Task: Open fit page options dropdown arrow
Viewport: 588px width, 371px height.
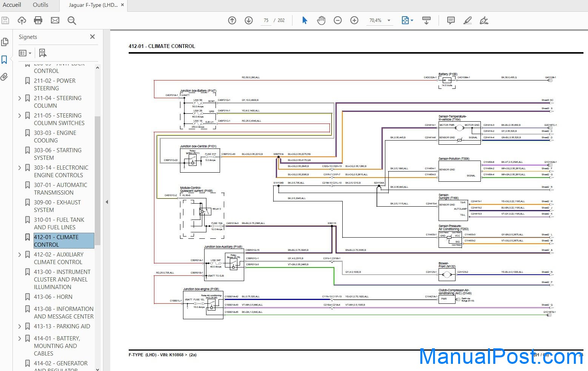Action: 412,20
